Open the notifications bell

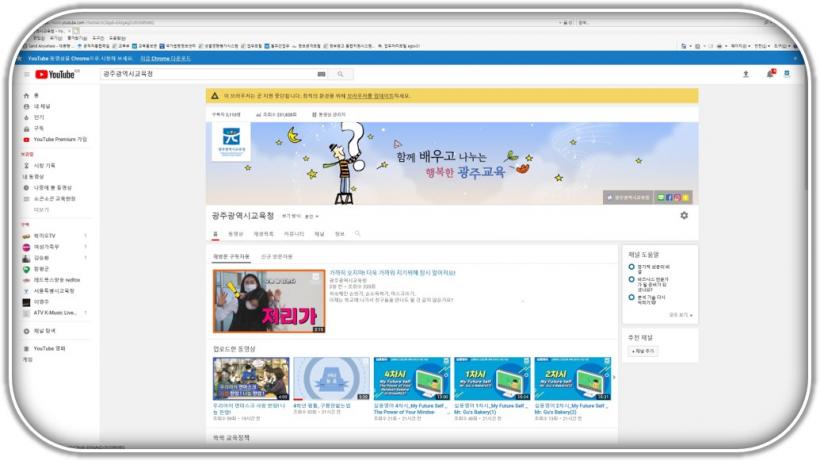770,74
